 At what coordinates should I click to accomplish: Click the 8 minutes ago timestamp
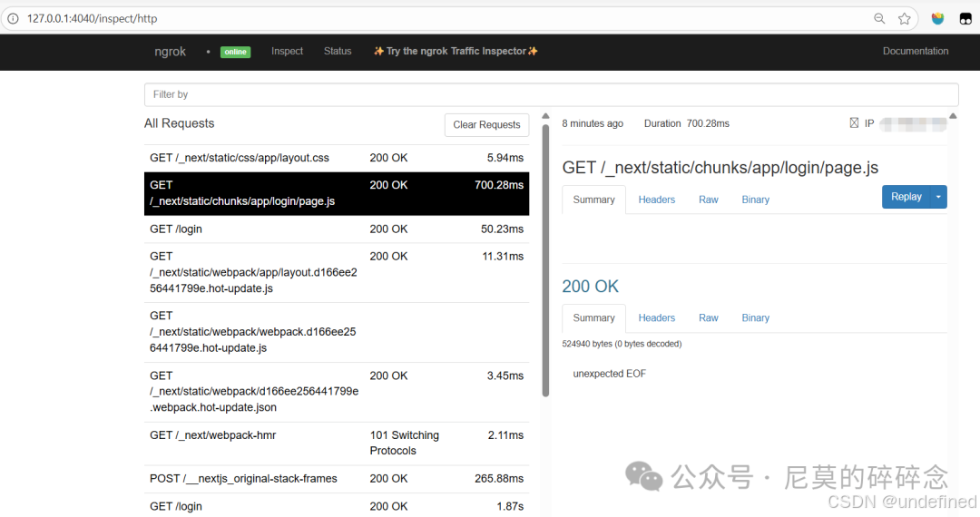click(593, 123)
